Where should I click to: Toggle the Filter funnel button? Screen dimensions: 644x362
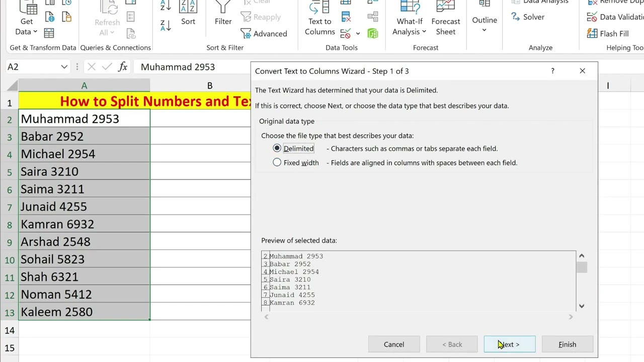223,14
